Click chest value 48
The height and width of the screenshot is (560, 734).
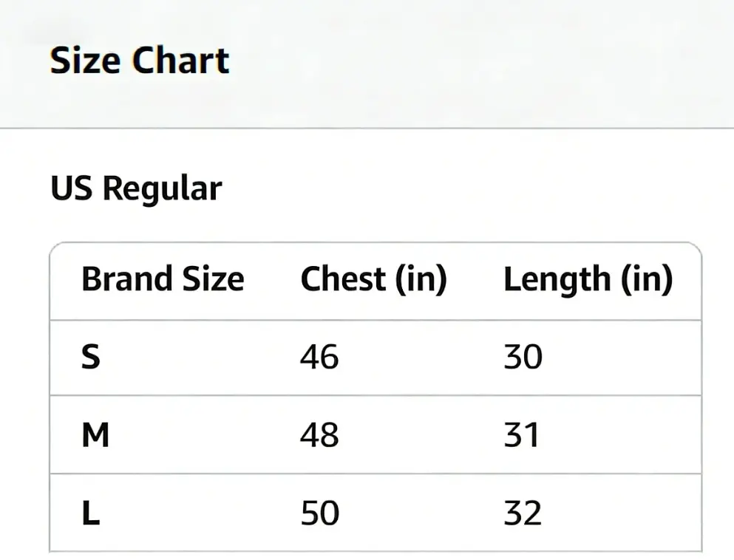[319, 435]
